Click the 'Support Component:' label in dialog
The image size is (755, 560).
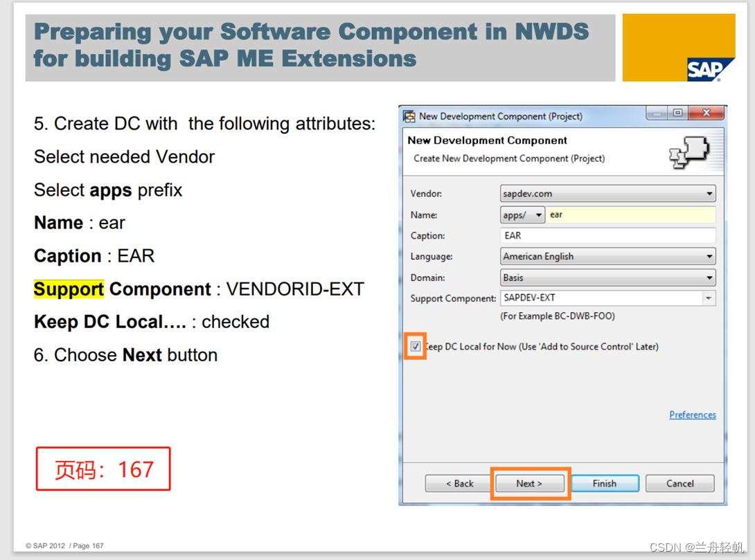tap(453, 298)
